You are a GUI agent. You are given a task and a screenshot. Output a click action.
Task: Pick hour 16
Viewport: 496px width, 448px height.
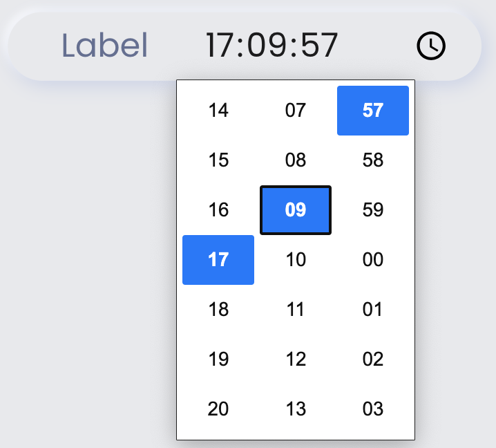coord(218,210)
